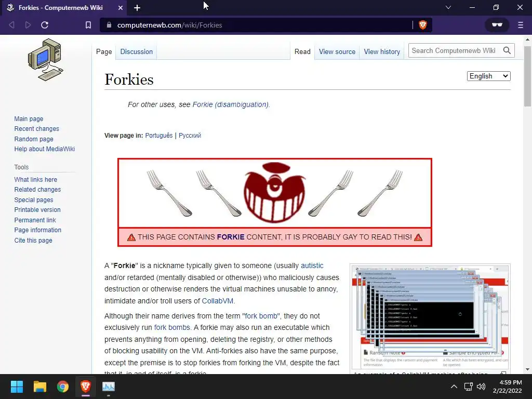
Task: Open the monitor app on taskbar
Action: pos(109,387)
